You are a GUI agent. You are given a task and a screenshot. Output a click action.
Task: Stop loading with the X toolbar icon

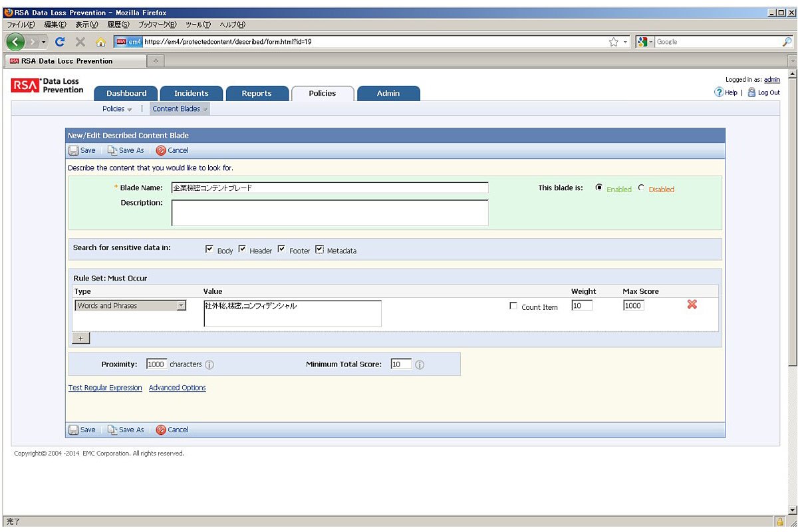pos(80,42)
